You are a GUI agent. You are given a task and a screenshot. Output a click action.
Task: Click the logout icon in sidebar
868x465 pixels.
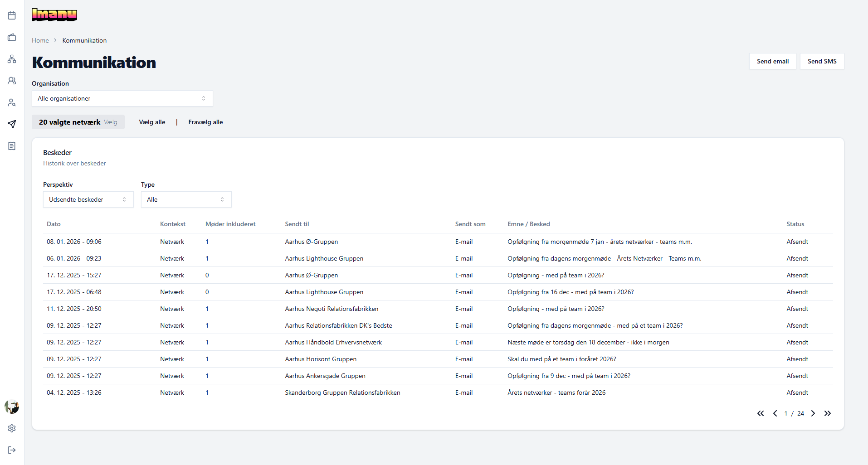pos(12,450)
